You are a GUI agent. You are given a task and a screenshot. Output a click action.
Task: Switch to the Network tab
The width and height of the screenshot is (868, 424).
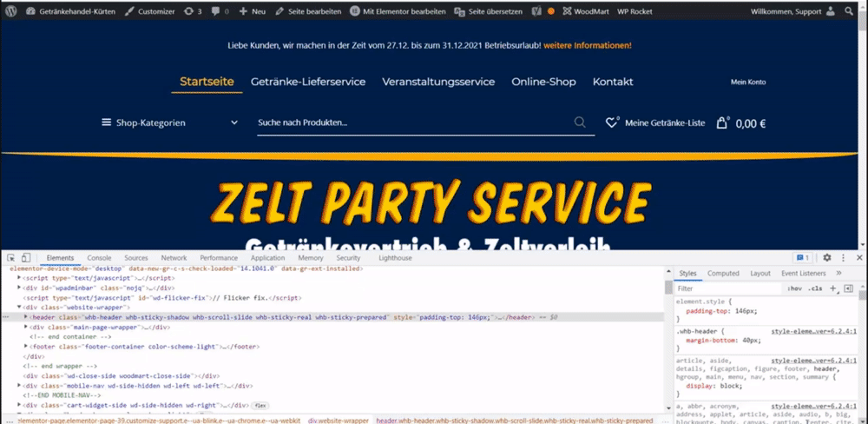(174, 258)
